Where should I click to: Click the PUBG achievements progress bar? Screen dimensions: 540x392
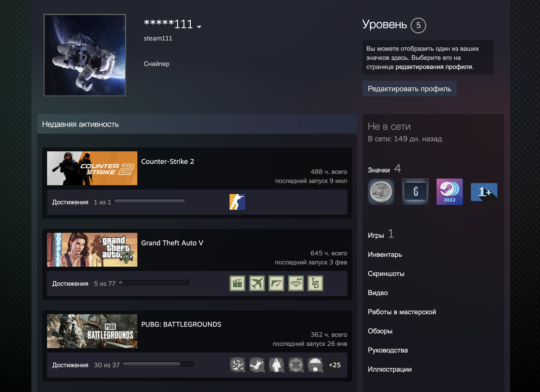click(158, 365)
